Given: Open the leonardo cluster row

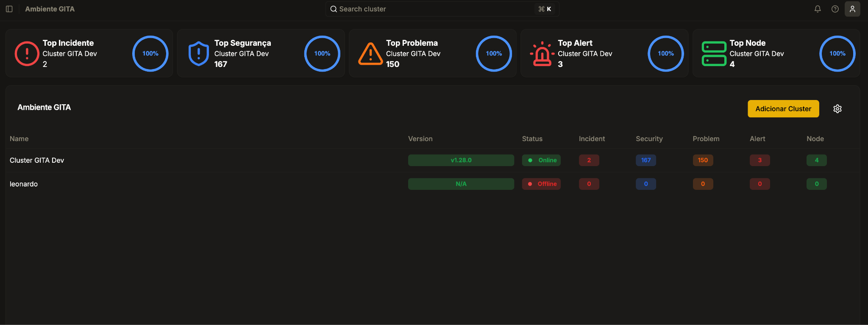Looking at the screenshot, I should click(432, 184).
